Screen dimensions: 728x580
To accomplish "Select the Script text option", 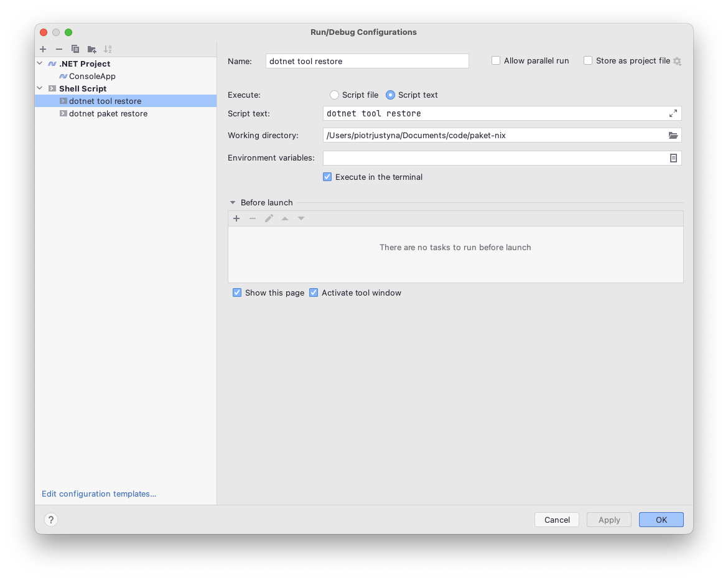I will [391, 95].
